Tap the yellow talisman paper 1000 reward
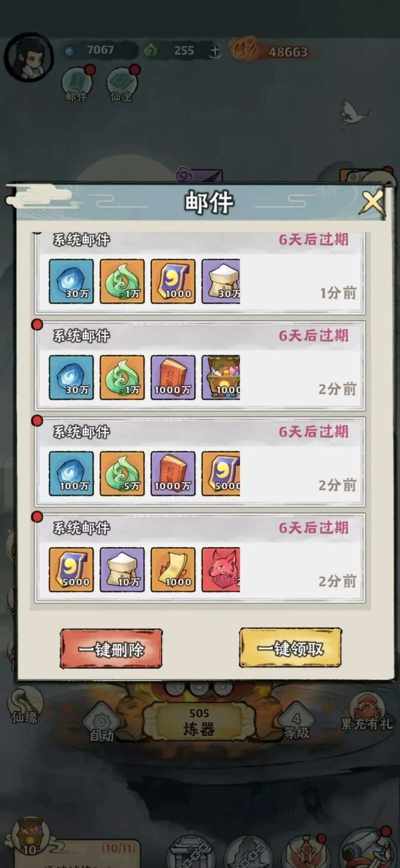400x868 pixels. [x=173, y=570]
